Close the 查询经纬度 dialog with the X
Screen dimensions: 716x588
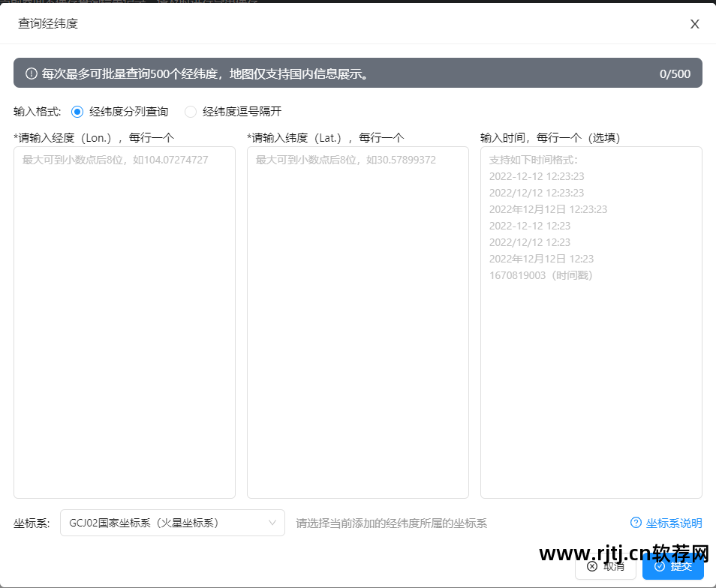click(694, 24)
